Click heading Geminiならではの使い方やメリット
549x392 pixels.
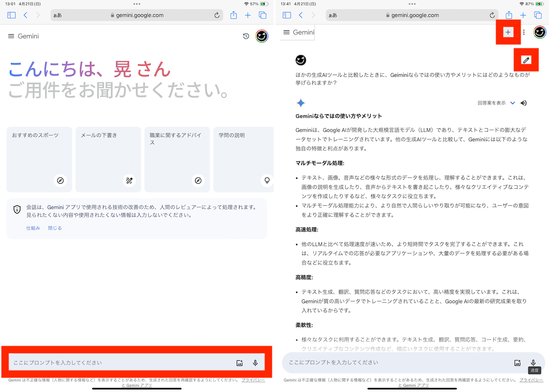(339, 116)
